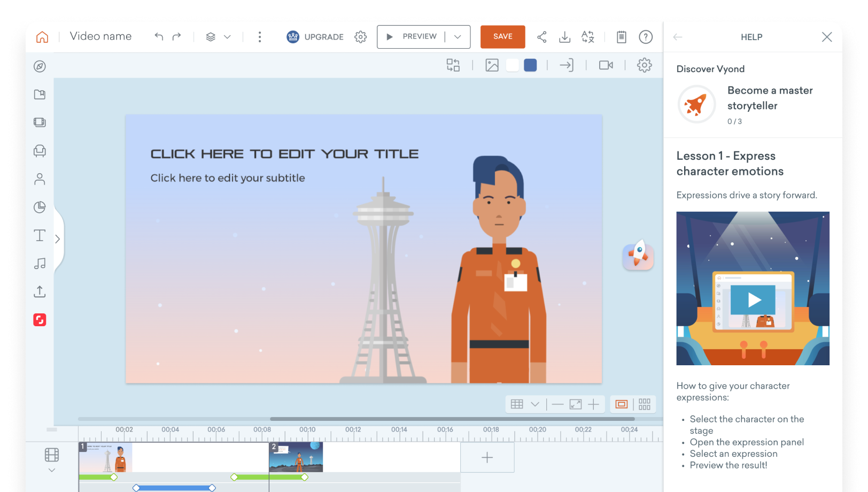Viewport: 868px width, 492px height.
Task: Redo the last action
Action: 176,36
